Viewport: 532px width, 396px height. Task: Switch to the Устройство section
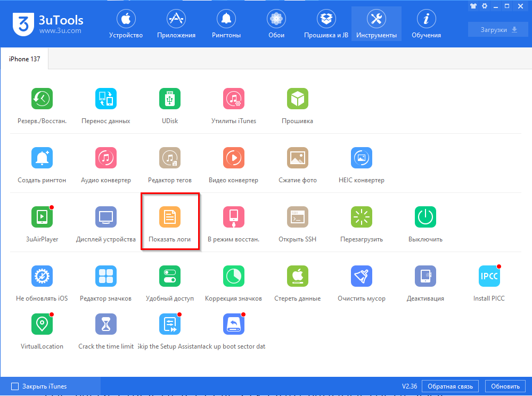tap(126, 23)
